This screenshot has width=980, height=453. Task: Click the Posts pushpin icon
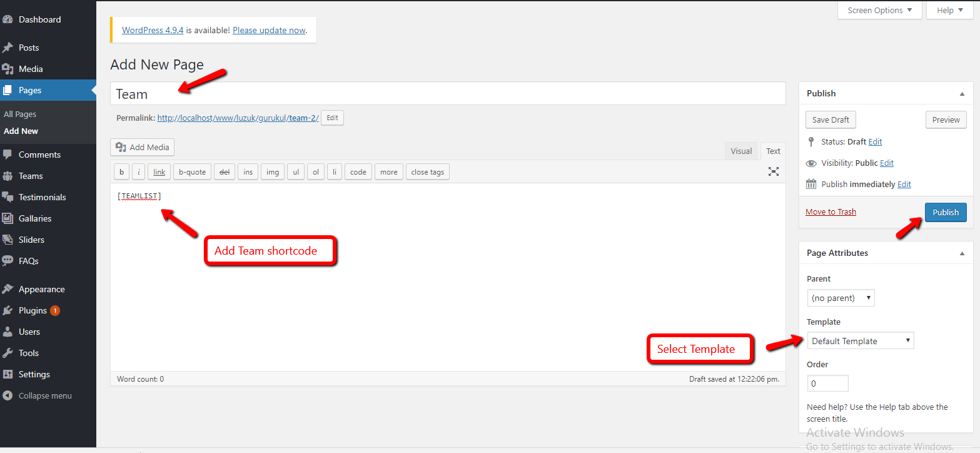point(8,48)
